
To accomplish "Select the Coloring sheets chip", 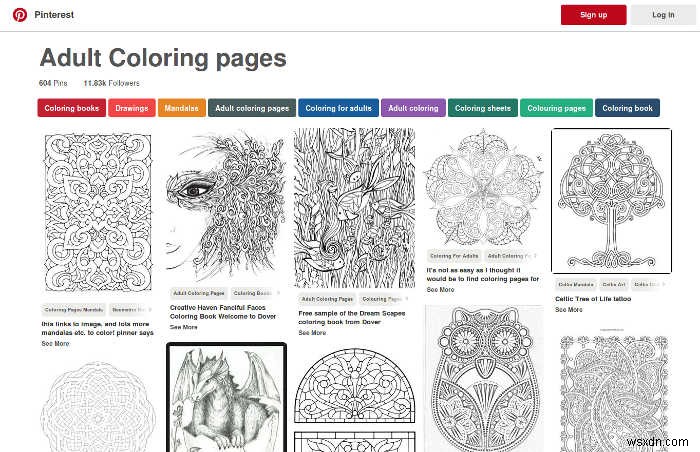I will 483,108.
